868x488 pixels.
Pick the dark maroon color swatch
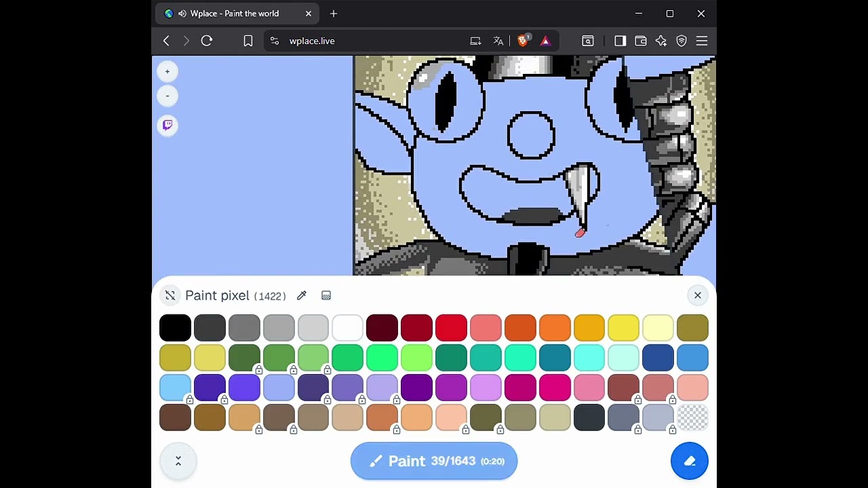tap(382, 328)
